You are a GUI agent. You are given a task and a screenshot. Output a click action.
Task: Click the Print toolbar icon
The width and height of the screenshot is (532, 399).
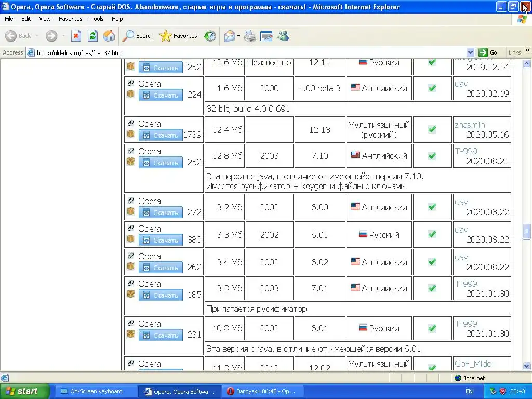point(250,36)
